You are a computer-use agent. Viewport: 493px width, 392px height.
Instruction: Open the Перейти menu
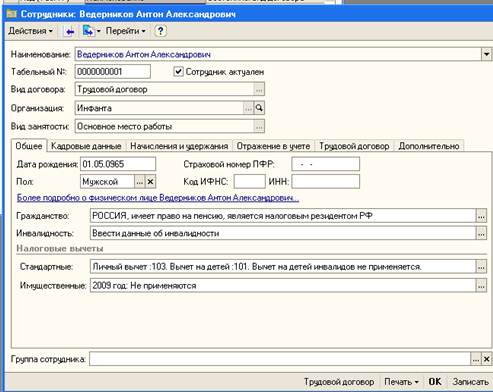tap(125, 31)
